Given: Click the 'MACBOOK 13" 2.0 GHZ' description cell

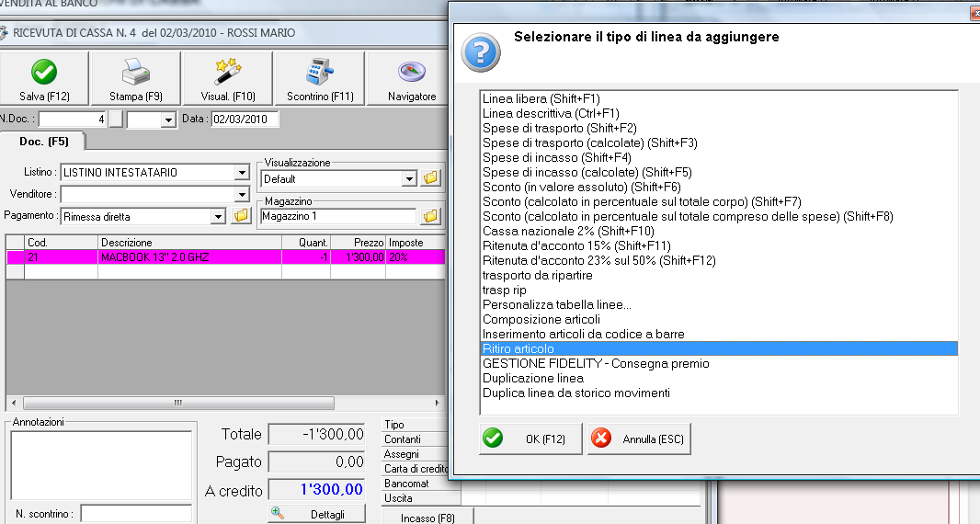Looking at the screenshot, I should tap(190, 257).
